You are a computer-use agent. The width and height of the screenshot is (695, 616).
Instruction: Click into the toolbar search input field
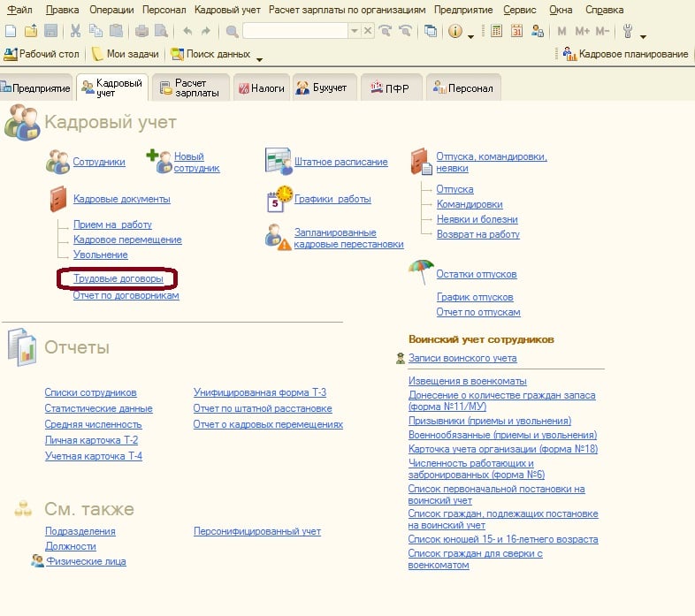click(295, 31)
